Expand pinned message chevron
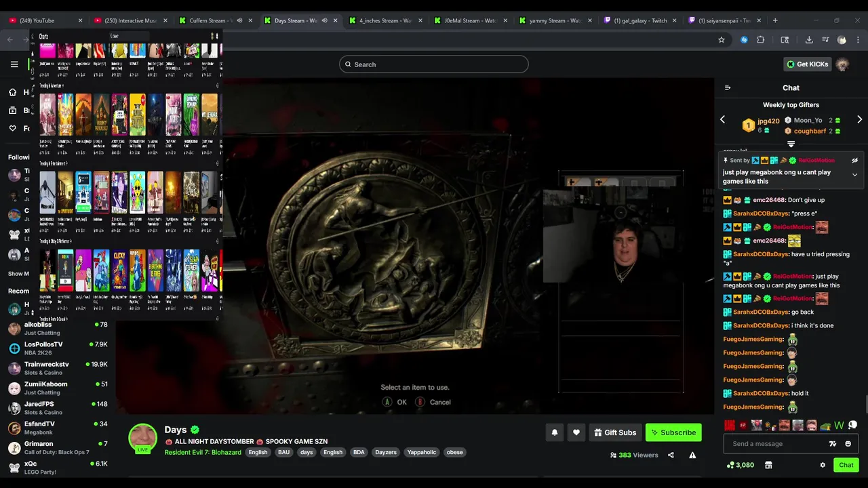The height and width of the screenshot is (488, 868). [x=854, y=175]
